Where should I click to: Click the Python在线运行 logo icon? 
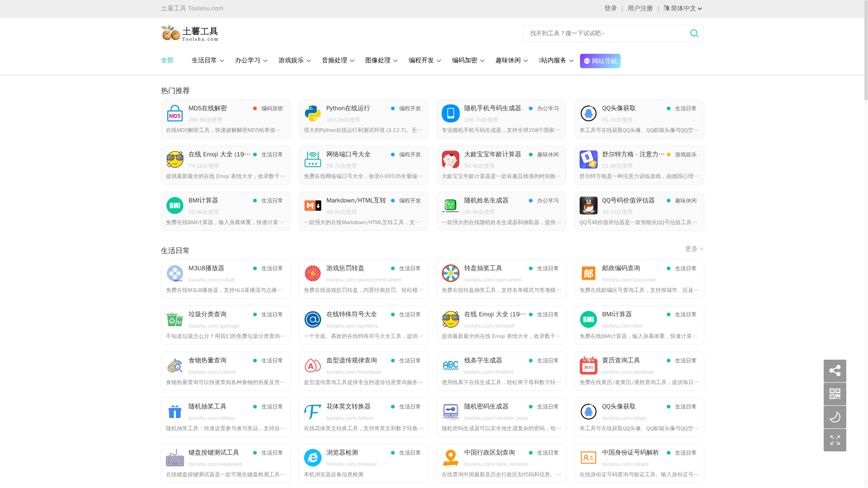coord(313,113)
